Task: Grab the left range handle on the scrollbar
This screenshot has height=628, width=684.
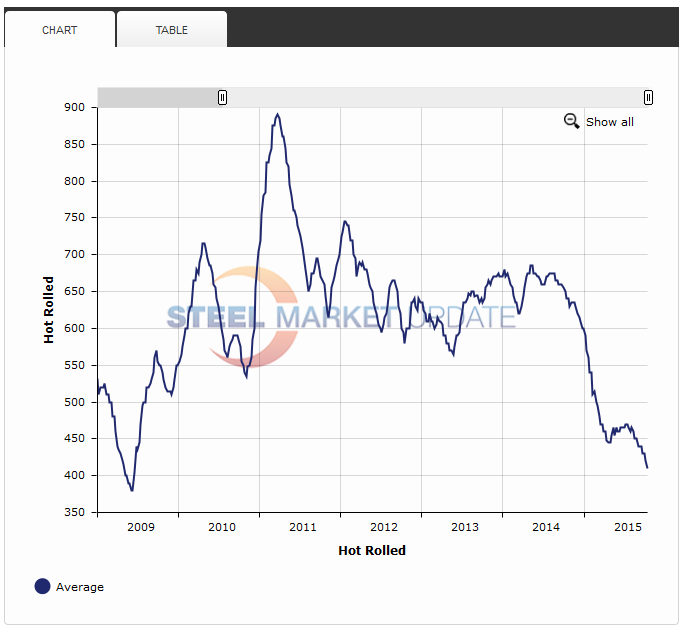Action: pos(222,97)
